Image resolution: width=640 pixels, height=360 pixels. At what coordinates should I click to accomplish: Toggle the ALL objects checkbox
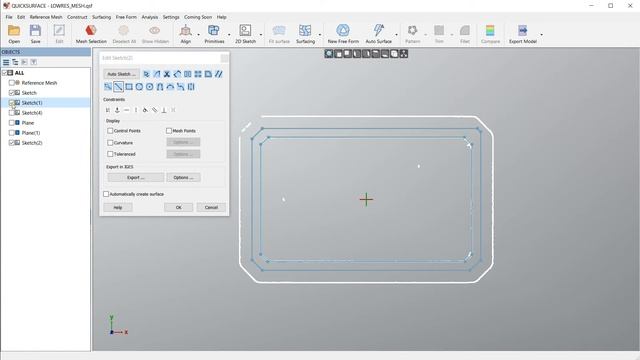[x=5, y=73]
